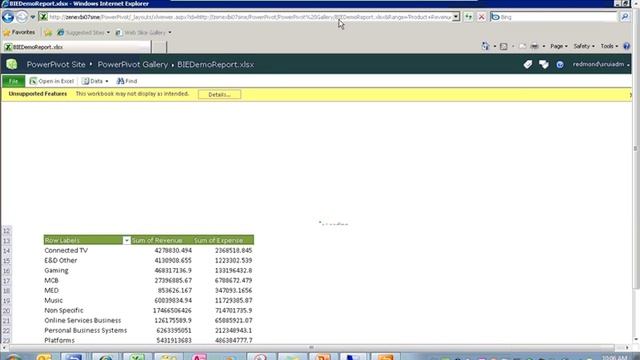Open the Favorites star button

(19, 32)
